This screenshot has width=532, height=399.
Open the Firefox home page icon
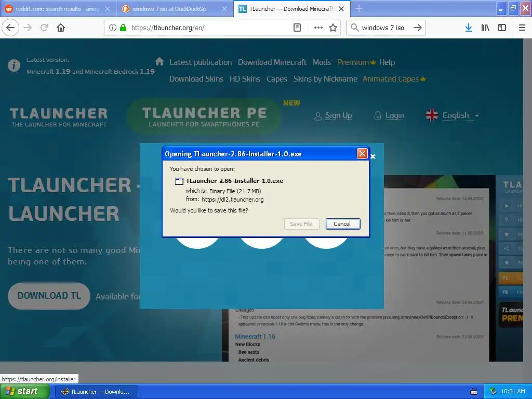tap(61, 28)
